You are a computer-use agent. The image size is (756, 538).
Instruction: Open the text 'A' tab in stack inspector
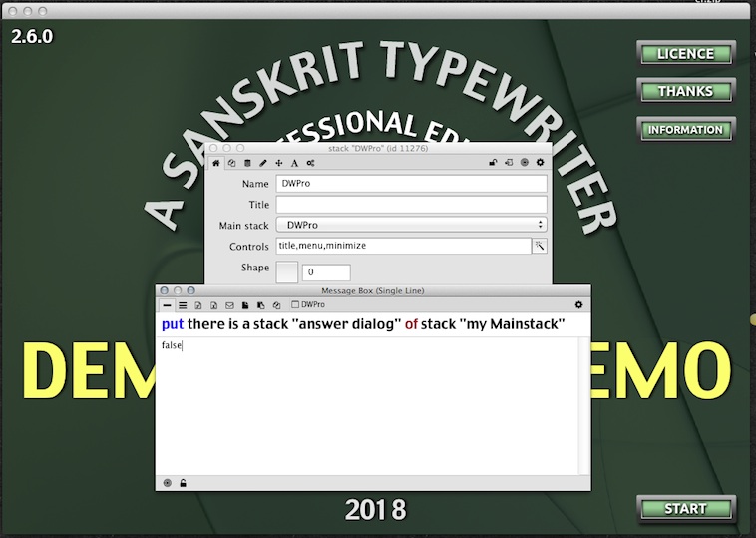(x=294, y=163)
